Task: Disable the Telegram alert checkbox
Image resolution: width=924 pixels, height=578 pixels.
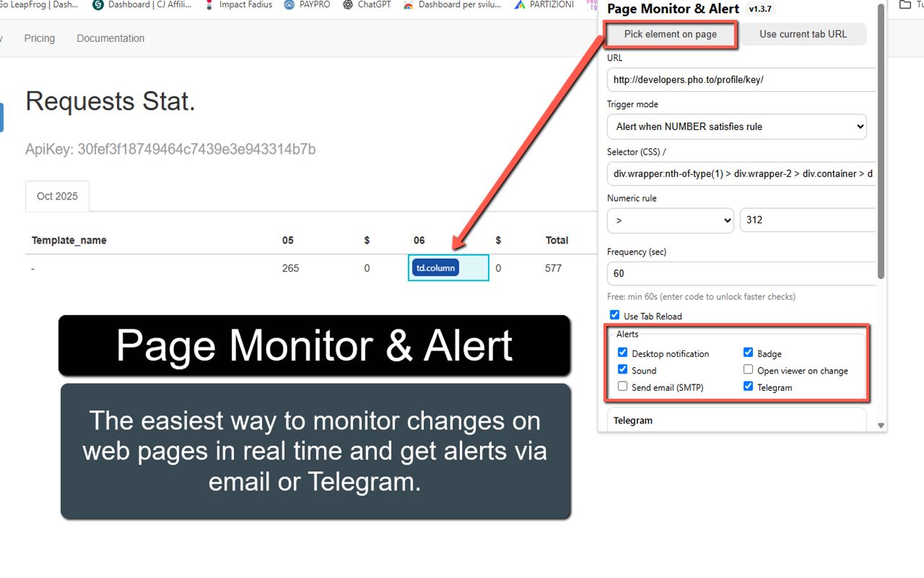Action: point(748,386)
